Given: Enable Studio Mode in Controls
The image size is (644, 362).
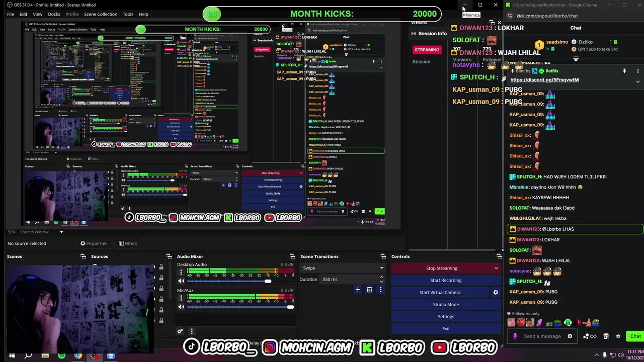Looking at the screenshot, I should tap(446, 304).
